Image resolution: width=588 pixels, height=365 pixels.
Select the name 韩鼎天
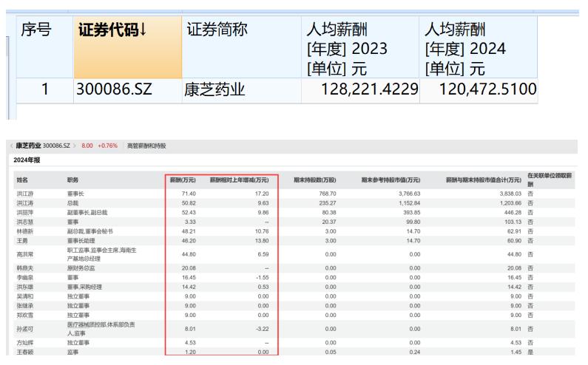25,268
